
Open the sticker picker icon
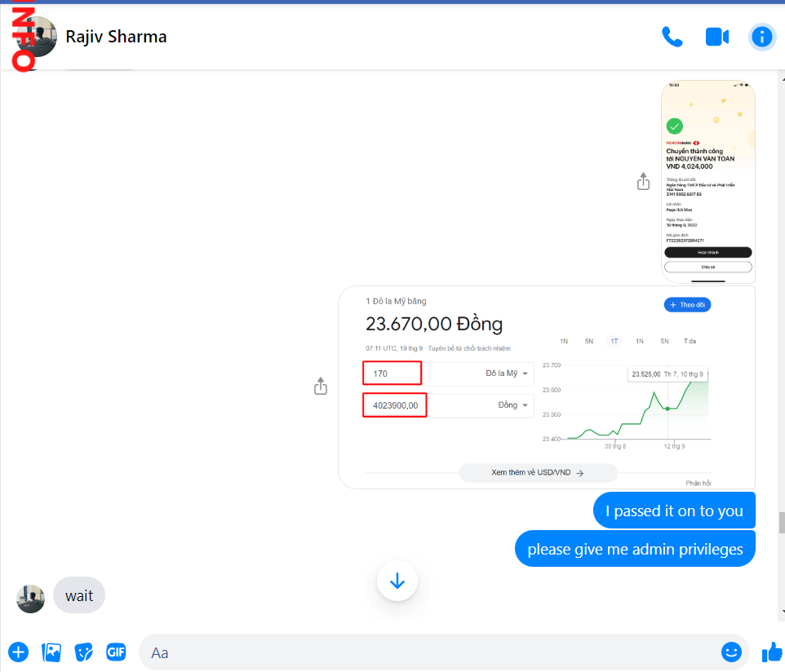pos(84,652)
